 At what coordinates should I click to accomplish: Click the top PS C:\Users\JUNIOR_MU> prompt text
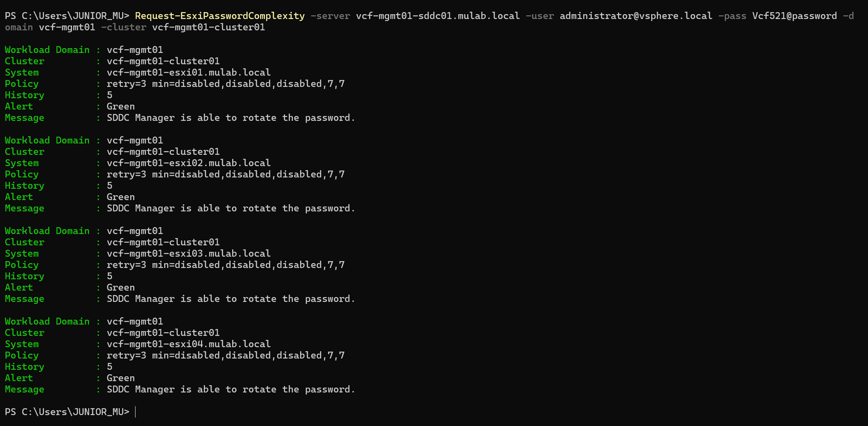pyautogui.click(x=67, y=16)
